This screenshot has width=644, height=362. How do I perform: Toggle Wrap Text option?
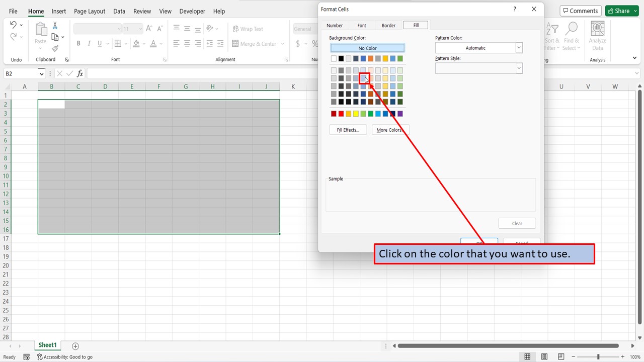248,29
